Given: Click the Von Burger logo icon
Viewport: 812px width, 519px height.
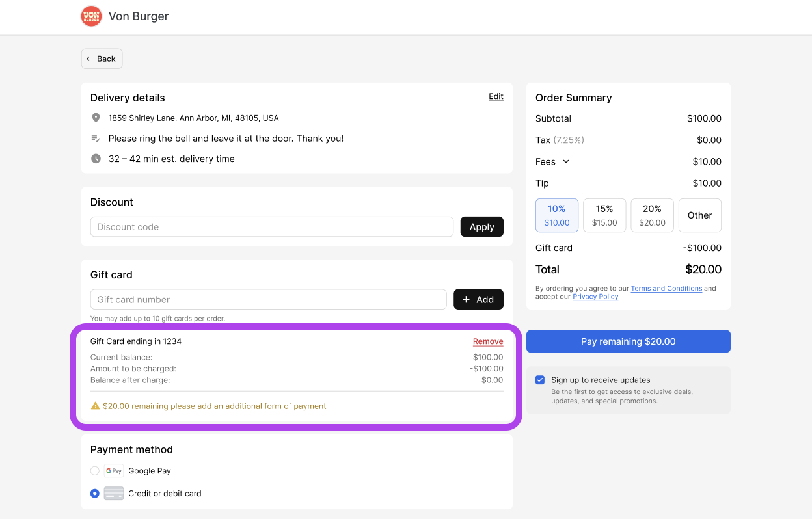Looking at the screenshot, I should pyautogui.click(x=91, y=16).
